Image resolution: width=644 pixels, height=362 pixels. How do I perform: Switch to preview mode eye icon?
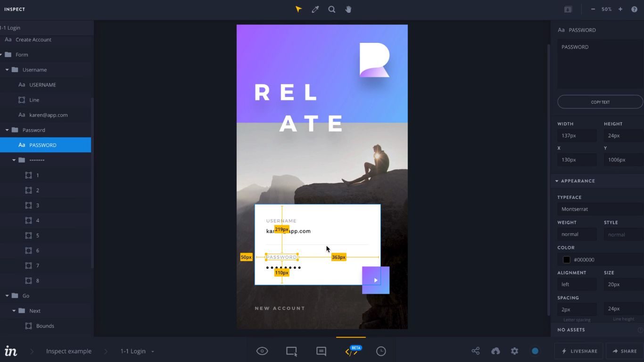pyautogui.click(x=262, y=351)
